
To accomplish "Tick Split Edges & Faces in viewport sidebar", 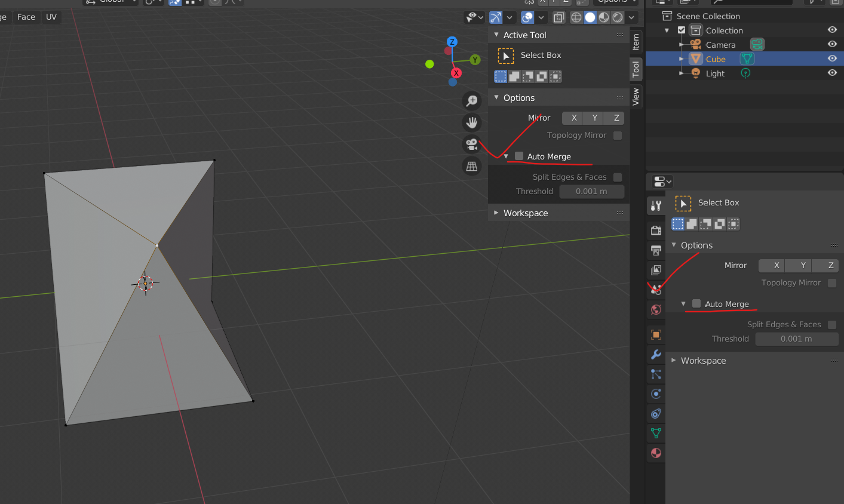I will click(x=618, y=177).
